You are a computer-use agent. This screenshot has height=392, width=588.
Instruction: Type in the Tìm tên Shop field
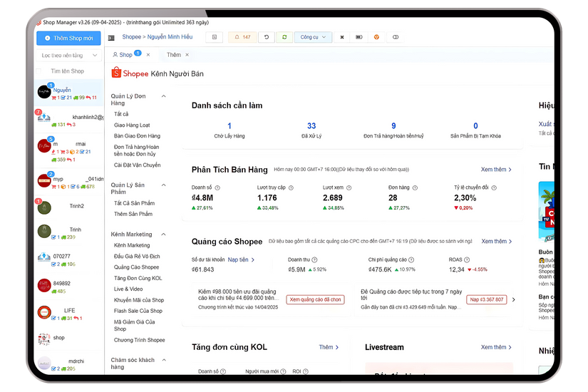point(71,71)
